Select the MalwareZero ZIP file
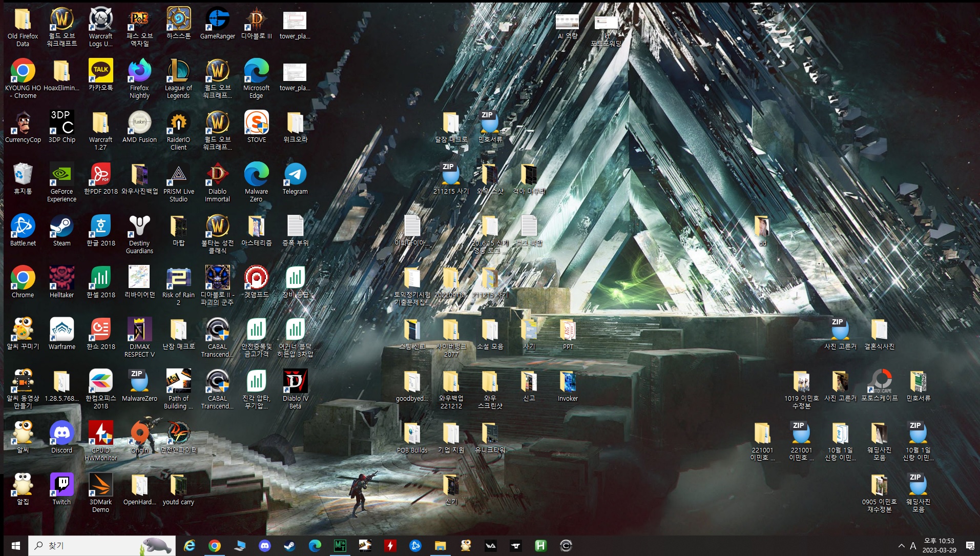Viewport: 980px width, 556px height. click(x=139, y=386)
